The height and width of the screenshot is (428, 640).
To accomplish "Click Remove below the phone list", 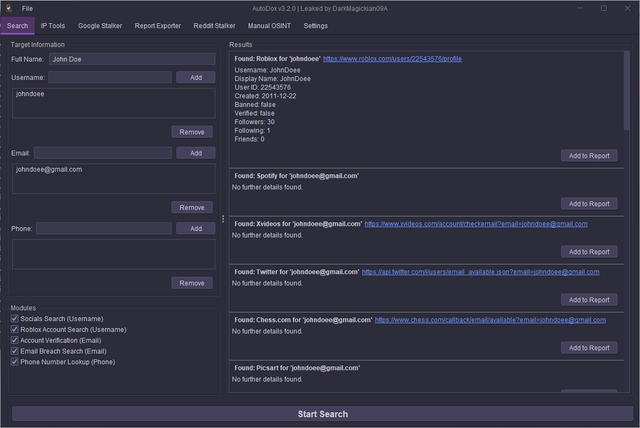I will pyautogui.click(x=192, y=283).
